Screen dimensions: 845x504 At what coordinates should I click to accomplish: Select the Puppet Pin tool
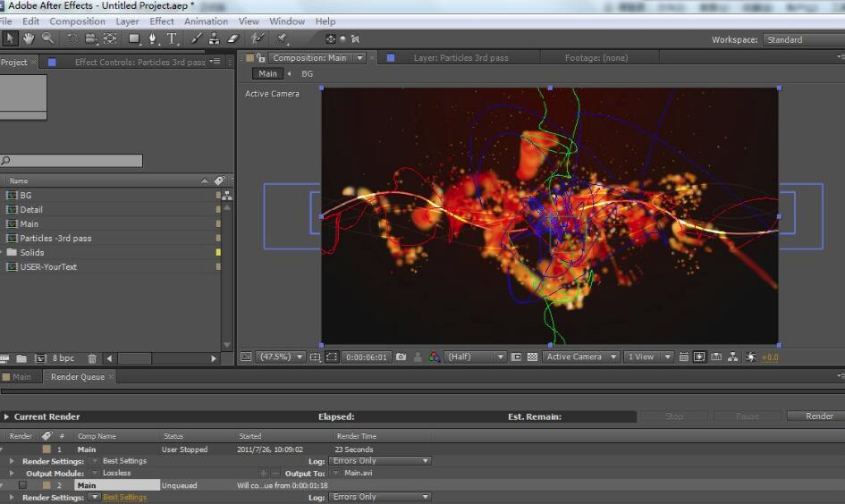coord(283,38)
